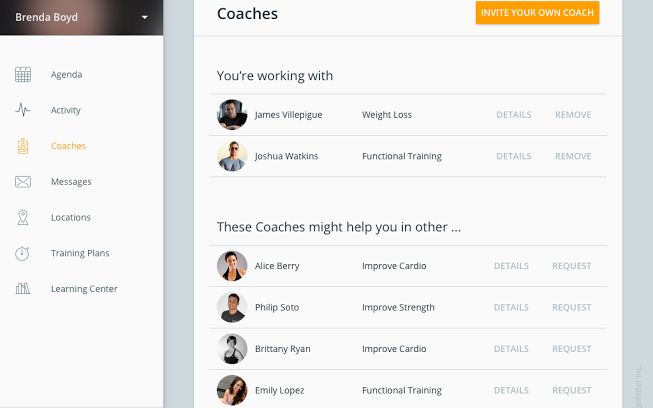
Task: Click the Training Plans stopwatch icon
Action: (x=22, y=253)
